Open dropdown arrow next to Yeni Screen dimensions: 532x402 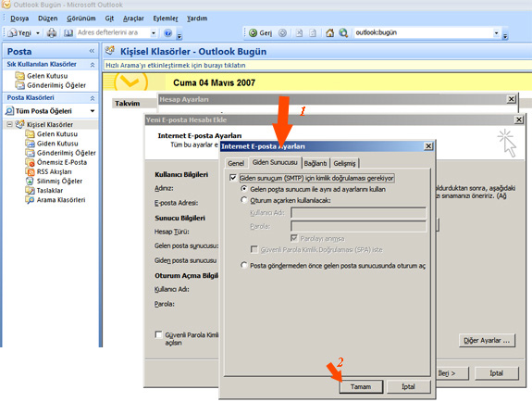[x=38, y=33]
